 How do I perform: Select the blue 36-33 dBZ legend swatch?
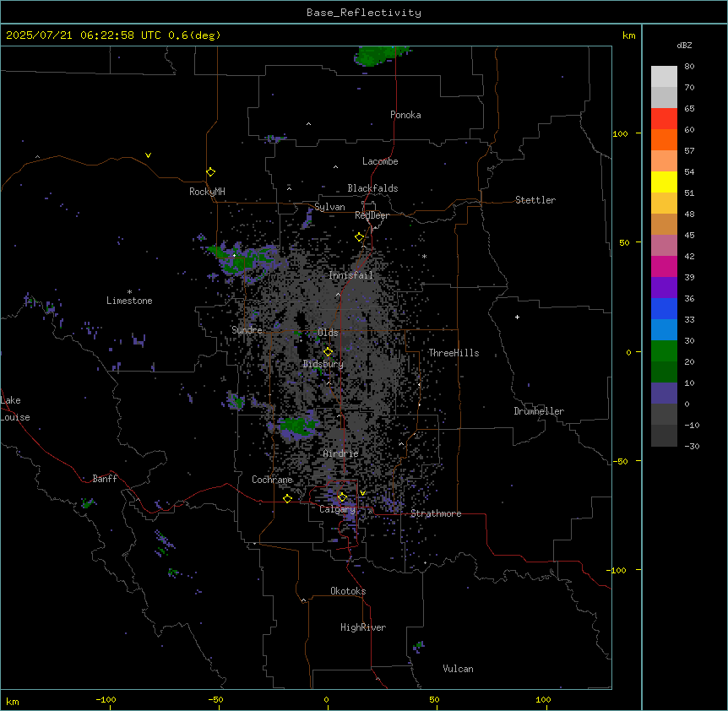click(x=664, y=308)
